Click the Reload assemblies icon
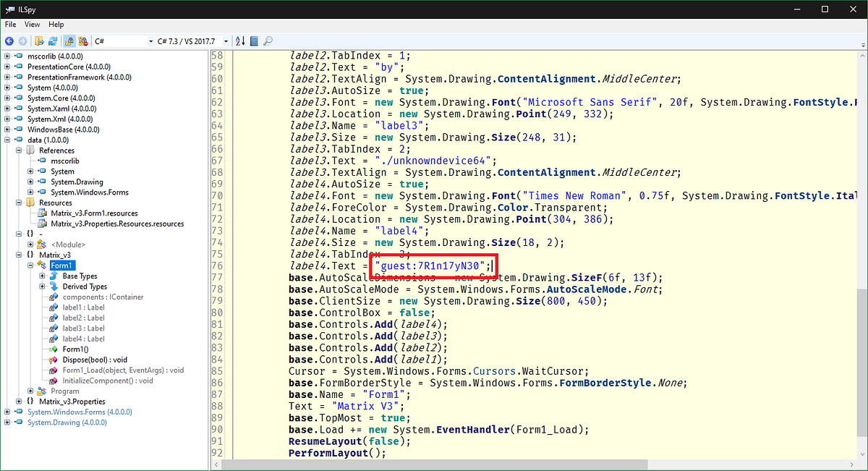 pos(52,41)
